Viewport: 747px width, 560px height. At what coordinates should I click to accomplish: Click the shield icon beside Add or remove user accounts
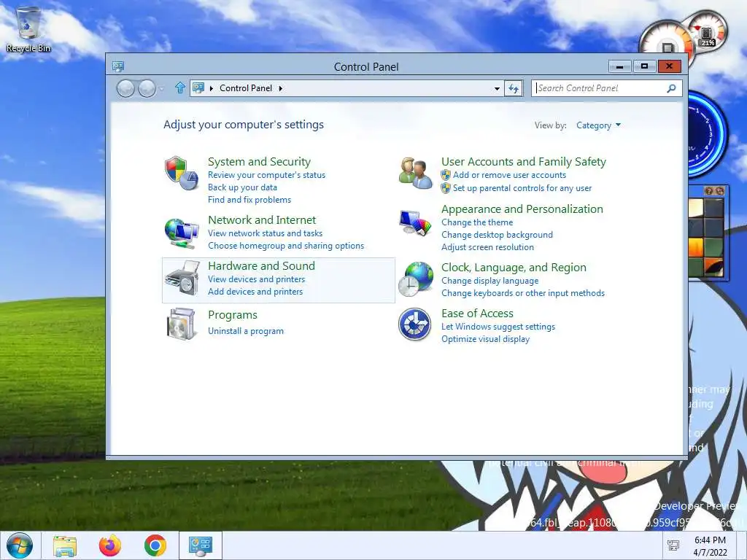pyautogui.click(x=446, y=175)
